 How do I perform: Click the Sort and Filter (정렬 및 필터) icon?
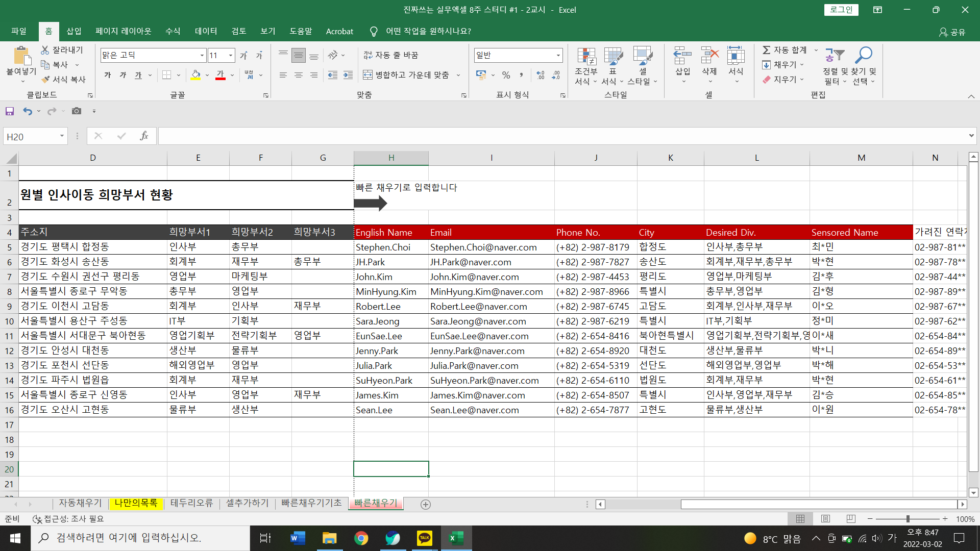(x=835, y=55)
